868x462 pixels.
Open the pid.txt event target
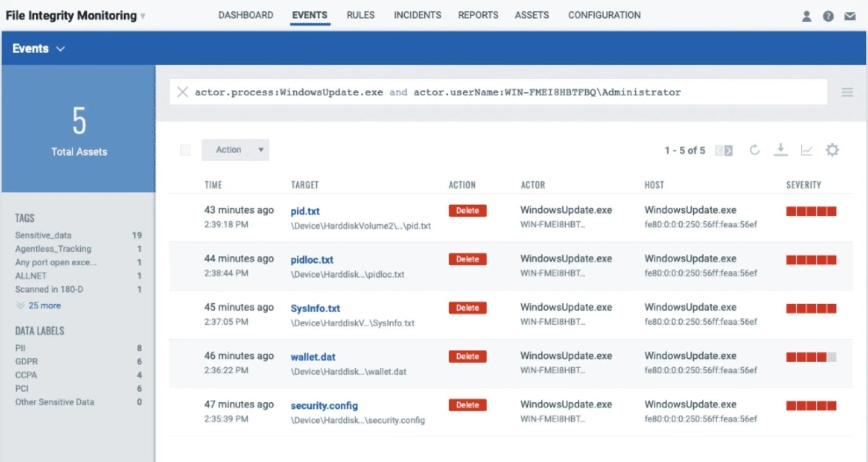click(x=305, y=211)
